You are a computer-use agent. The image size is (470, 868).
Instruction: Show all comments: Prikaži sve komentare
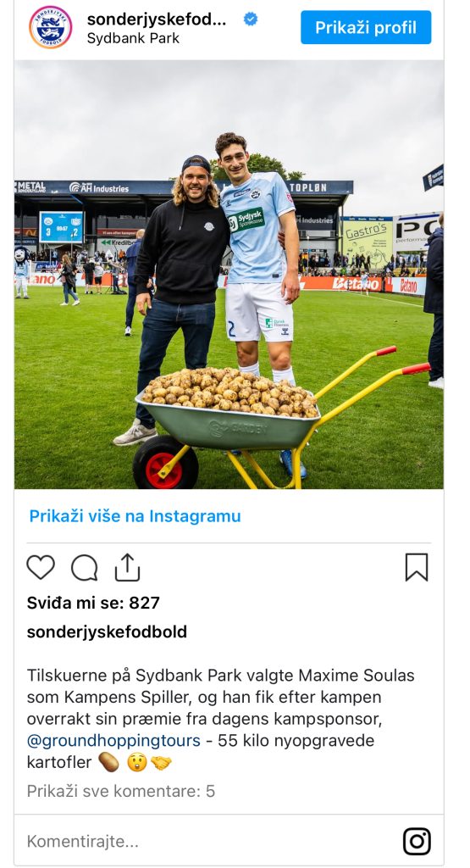pos(120,791)
